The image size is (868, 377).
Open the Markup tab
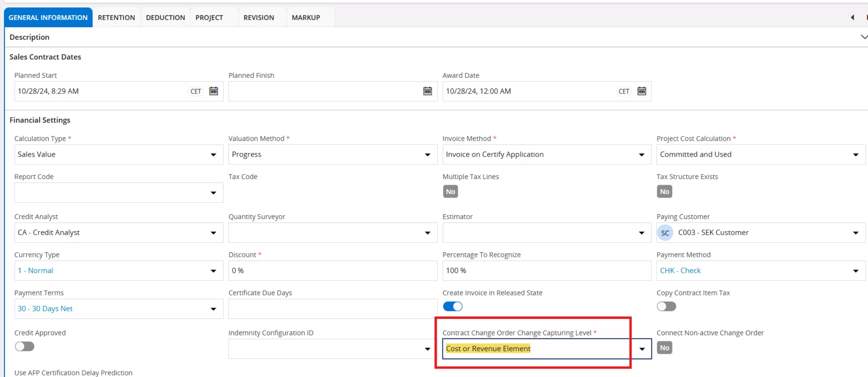coord(306,18)
